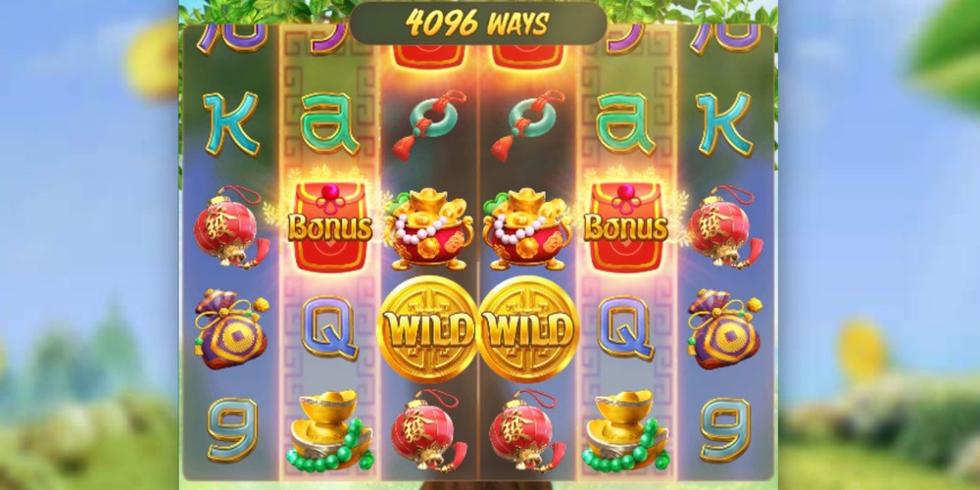
Task: Select the Q symbol on the fifth reel
Action: point(625,327)
